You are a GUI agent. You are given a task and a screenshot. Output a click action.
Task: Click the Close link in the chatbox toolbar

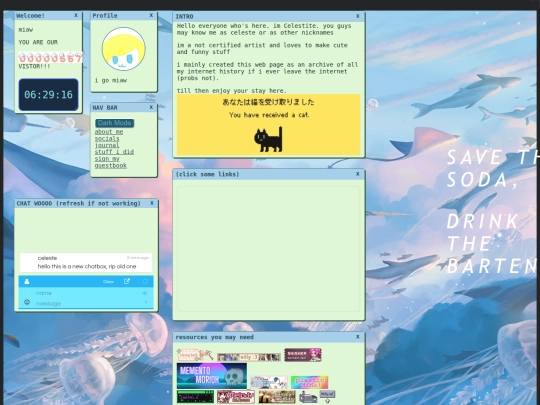(x=108, y=282)
